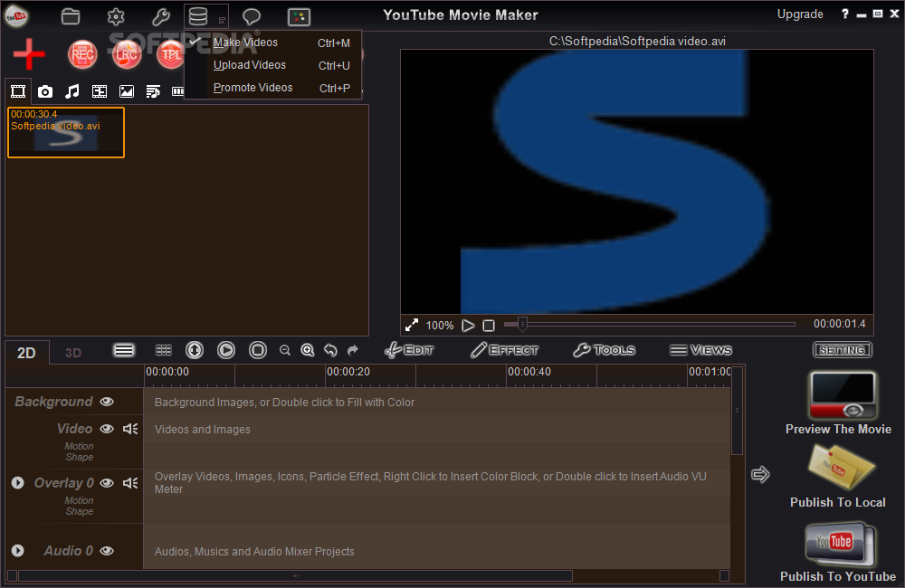The height and width of the screenshot is (588, 905).
Task: Play the preview video
Action: pos(468,326)
